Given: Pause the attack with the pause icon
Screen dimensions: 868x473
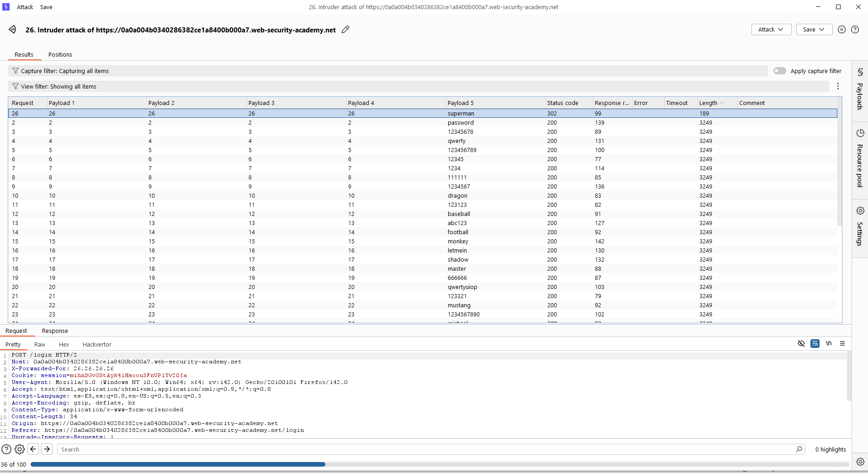Looking at the screenshot, I should click(x=842, y=29).
